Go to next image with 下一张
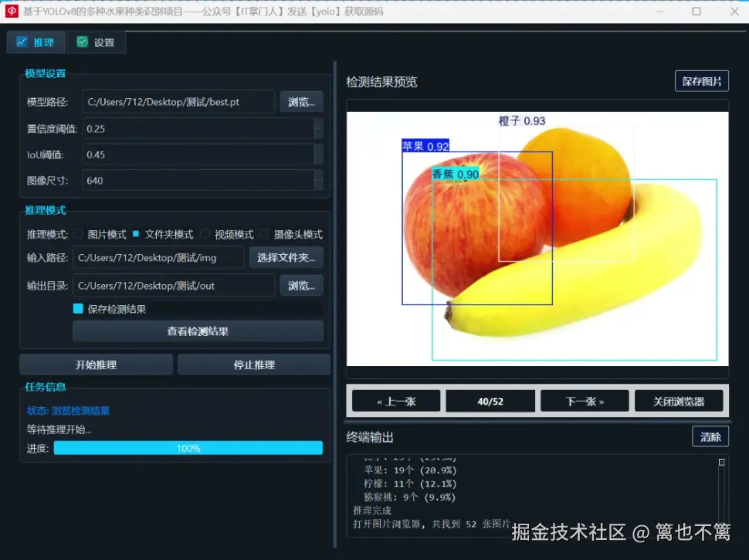749x560 pixels. click(585, 402)
